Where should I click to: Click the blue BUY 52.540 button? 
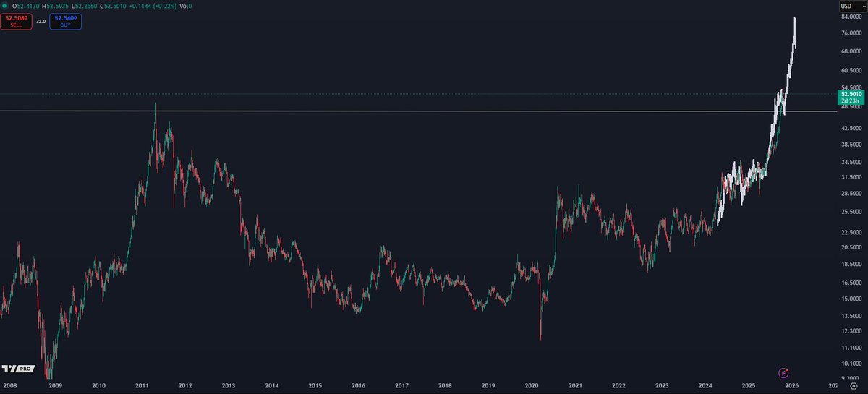[x=66, y=22]
